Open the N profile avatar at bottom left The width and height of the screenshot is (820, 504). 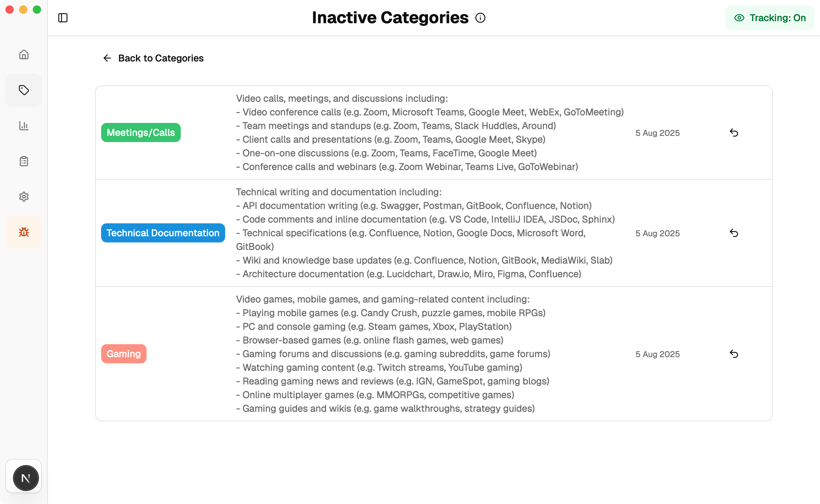[26, 478]
